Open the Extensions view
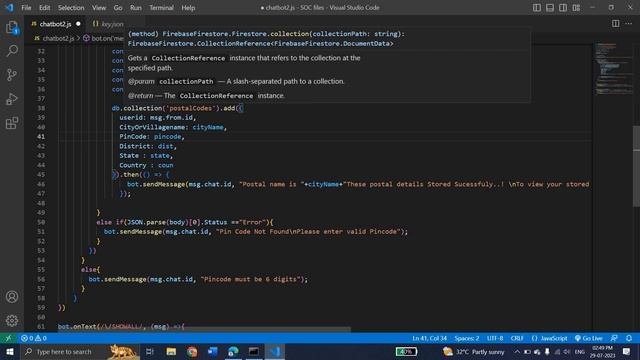Screen dimensions: 640x360 pos(12,123)
